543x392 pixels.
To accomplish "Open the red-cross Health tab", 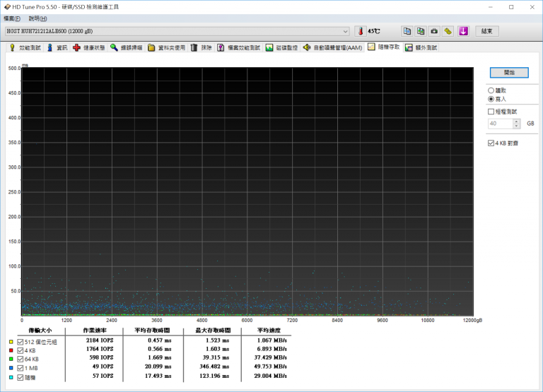I will (89, 48).
